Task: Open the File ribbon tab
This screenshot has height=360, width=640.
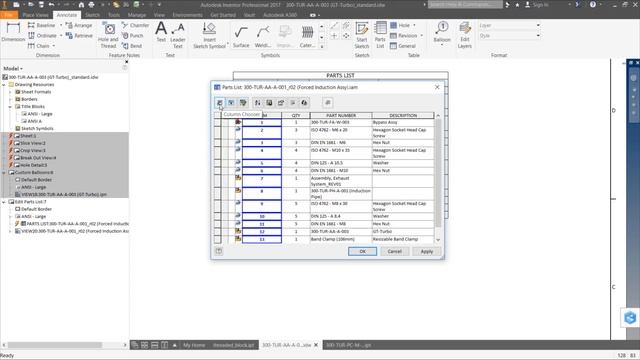Action: coord(9,15)
